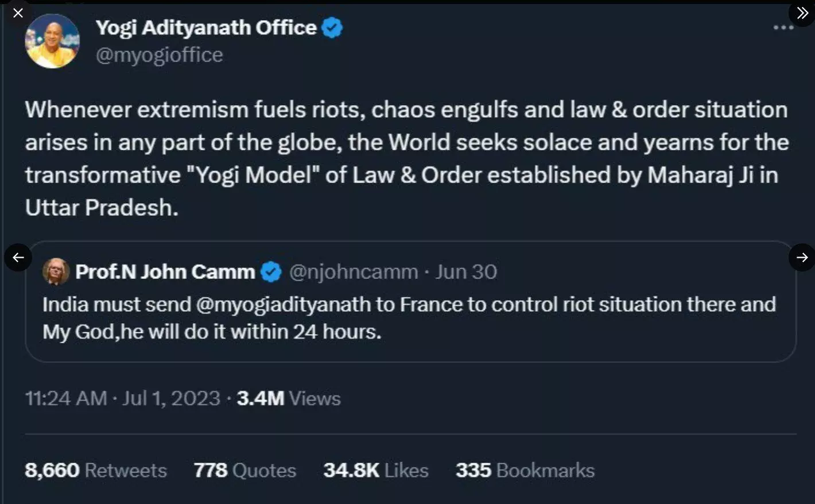The image size is (815, 504).
Task: Go to next image with right arrow
Action: tap(802, 257)
